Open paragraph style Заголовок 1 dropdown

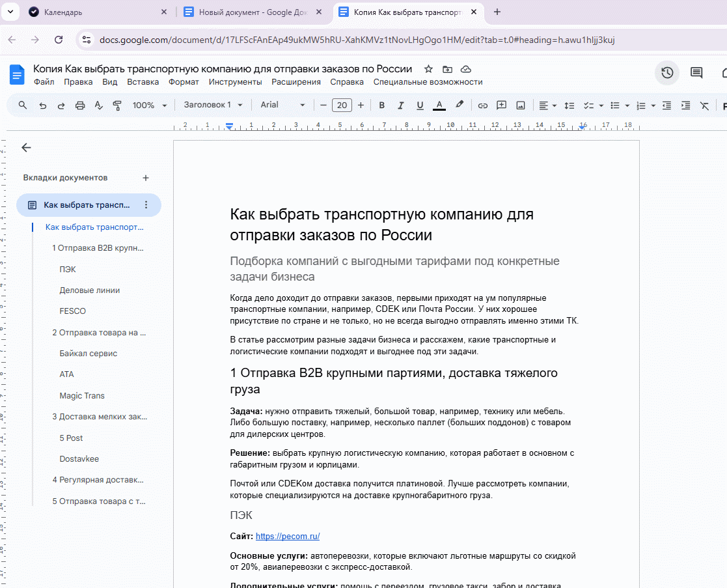pos(213,105)
